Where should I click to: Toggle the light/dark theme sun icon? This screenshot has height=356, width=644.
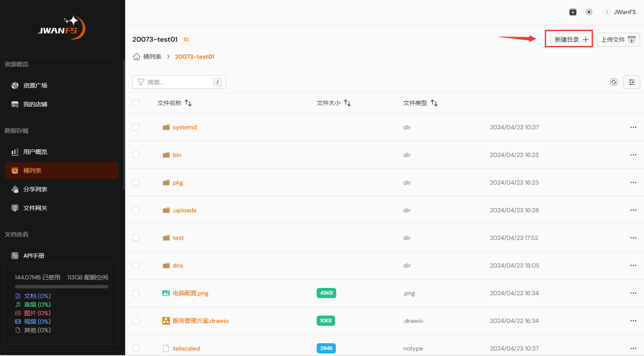tap(589, 12)
